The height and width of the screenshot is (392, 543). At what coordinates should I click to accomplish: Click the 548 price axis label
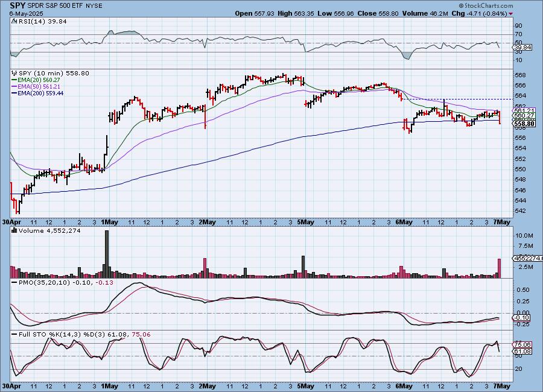point(520,179)
